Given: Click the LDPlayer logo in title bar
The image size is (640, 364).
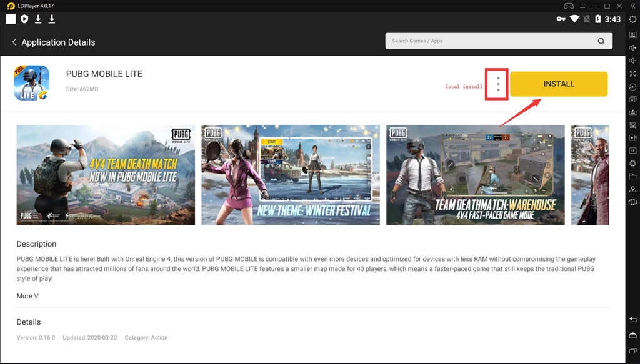Looking at the screenshot, I should 11,6.
